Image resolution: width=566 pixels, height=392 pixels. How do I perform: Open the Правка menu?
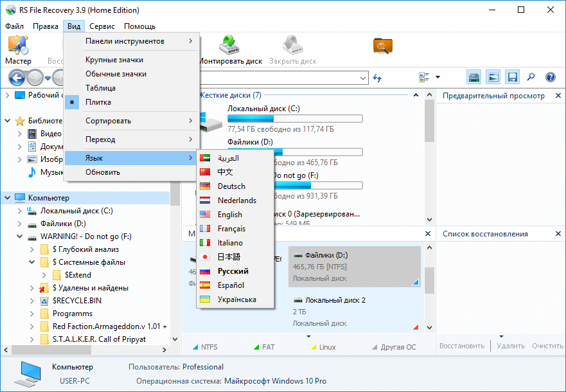[46, 26]
